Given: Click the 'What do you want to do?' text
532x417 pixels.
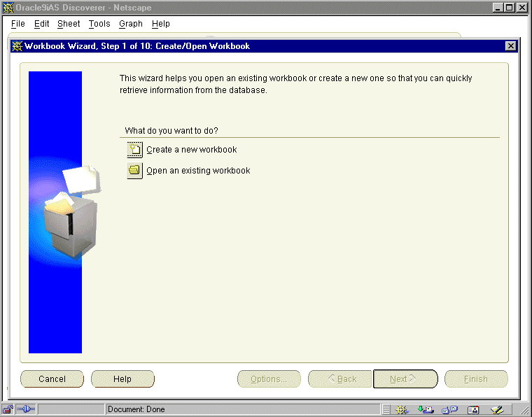Looking at the screenshot, I should [171, 131].
